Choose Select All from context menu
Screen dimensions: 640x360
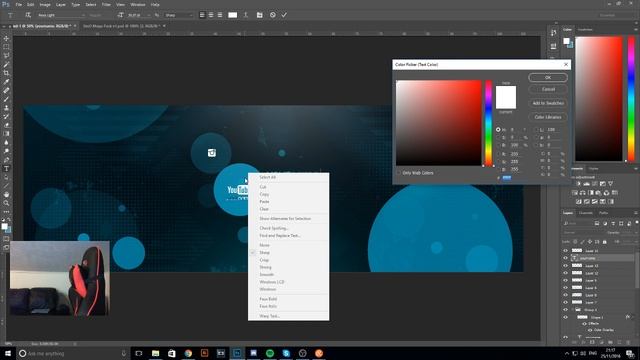point(268,177)
